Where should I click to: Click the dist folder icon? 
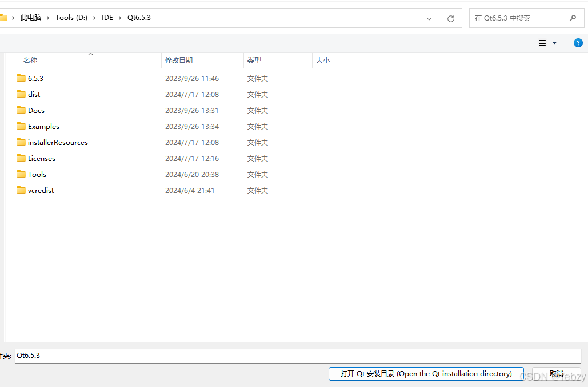point(21,94)
